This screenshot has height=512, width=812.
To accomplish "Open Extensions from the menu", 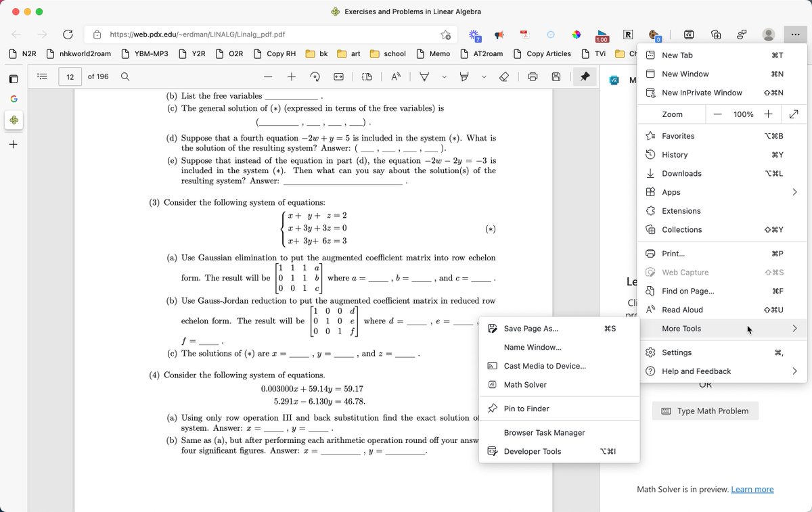I will pos(722,211).
